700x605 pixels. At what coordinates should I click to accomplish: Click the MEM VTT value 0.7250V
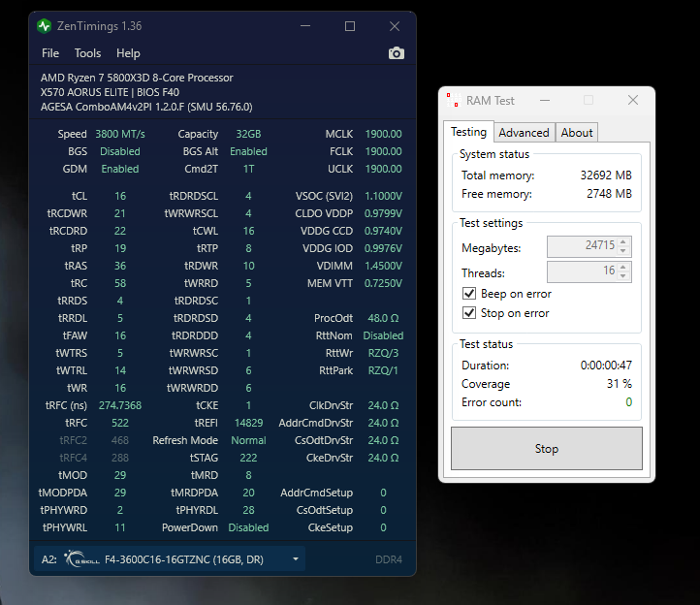coord(383,283)
